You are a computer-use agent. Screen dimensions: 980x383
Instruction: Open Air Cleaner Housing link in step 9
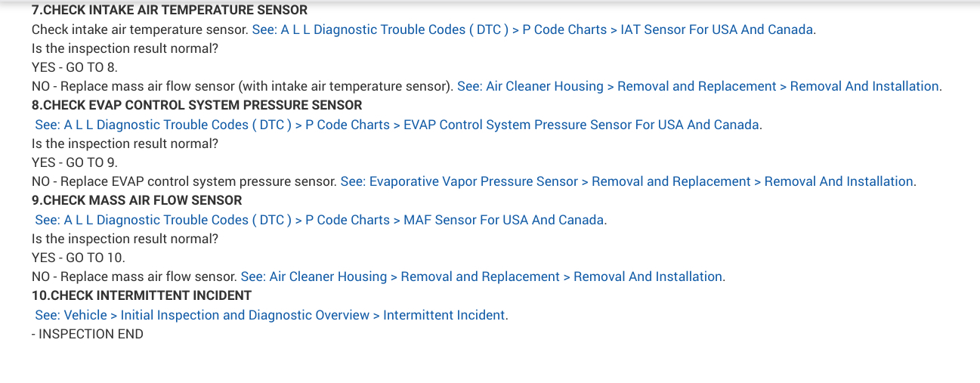pos(482,276)
